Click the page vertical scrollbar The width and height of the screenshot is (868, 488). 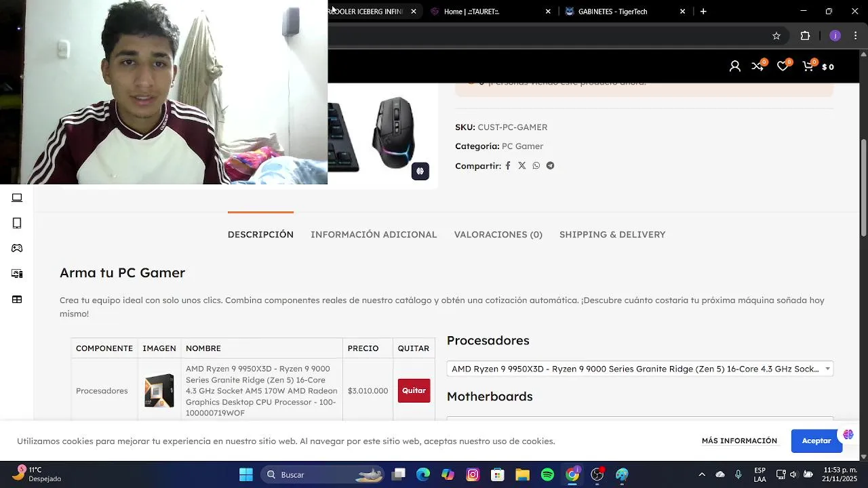click(863, 188)
